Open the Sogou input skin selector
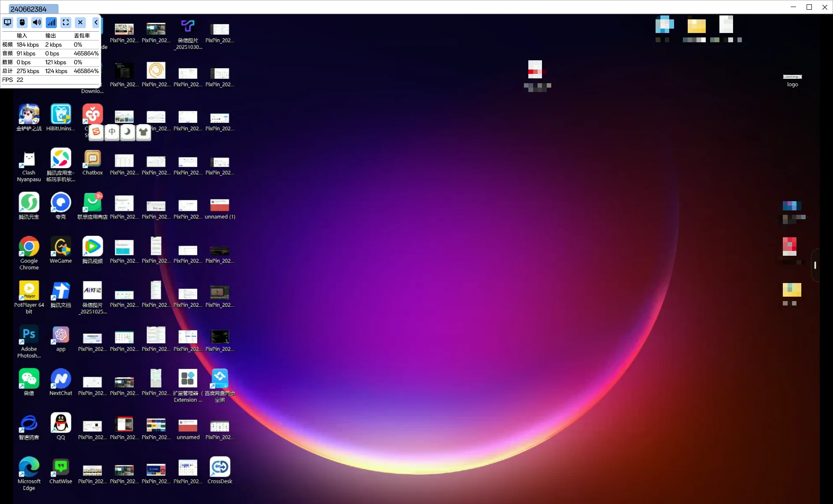Viewport: 833px width, 504px height. click(x=144, y=132)
